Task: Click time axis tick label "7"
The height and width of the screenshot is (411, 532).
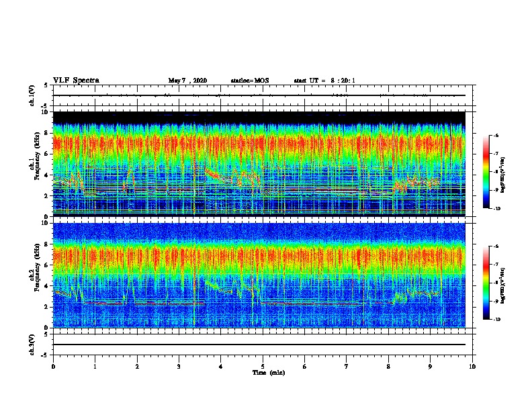Action: click(347, 367)
